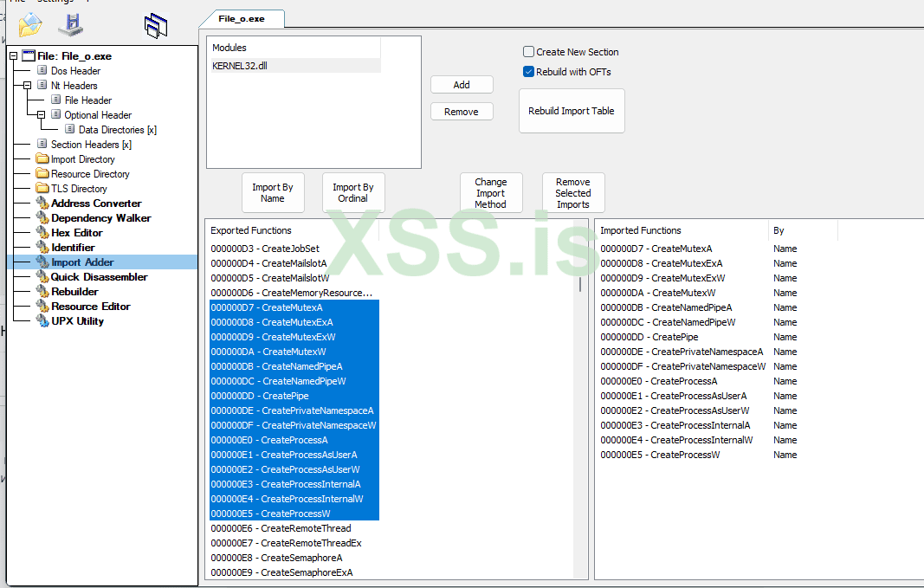Click the Address Converter gear icon

(x=42, y=203)
